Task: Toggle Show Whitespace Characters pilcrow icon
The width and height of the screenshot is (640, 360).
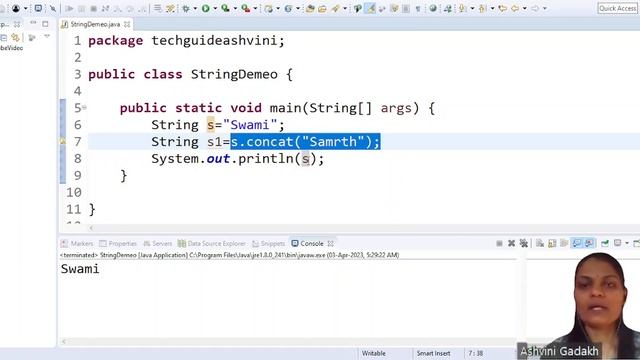Action: click(418, 8)
